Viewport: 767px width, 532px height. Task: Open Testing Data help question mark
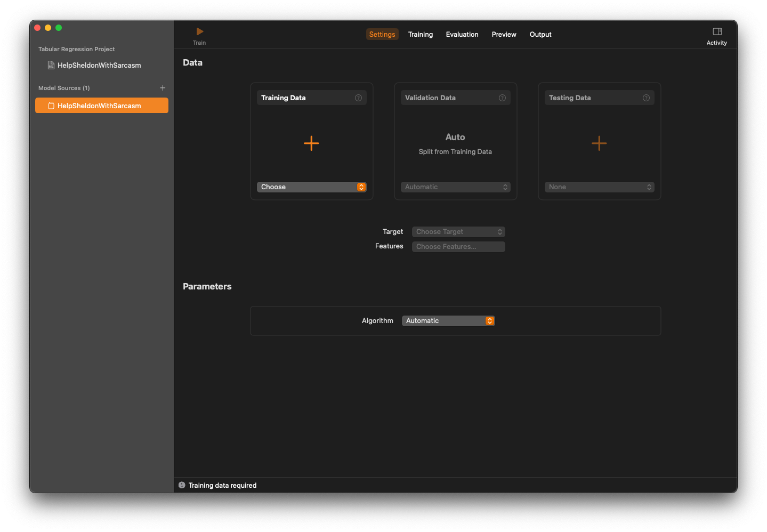[x=646, y=98]
